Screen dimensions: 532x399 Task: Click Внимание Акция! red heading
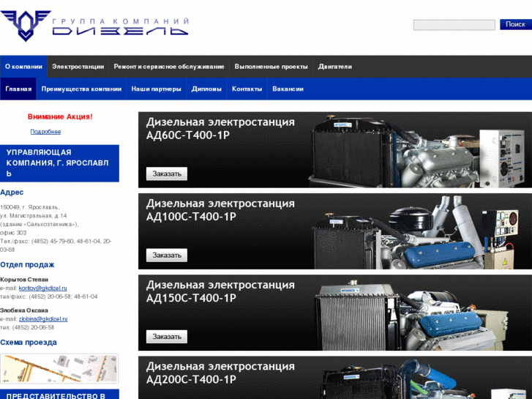coord(60,117)
